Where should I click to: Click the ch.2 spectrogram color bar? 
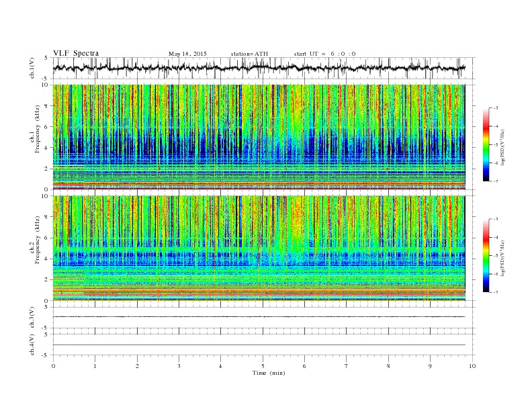(x=486, y=256)
